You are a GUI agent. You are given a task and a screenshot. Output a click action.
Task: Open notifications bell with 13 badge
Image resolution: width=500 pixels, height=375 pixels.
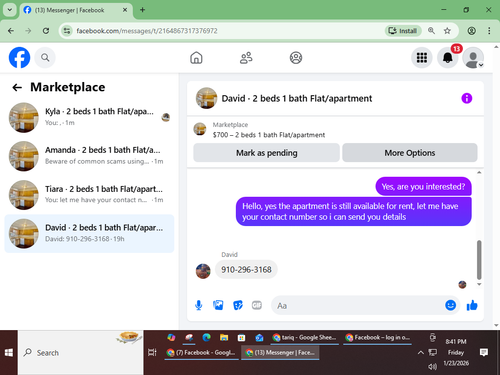pyautogui.click(x=447, y=58)
